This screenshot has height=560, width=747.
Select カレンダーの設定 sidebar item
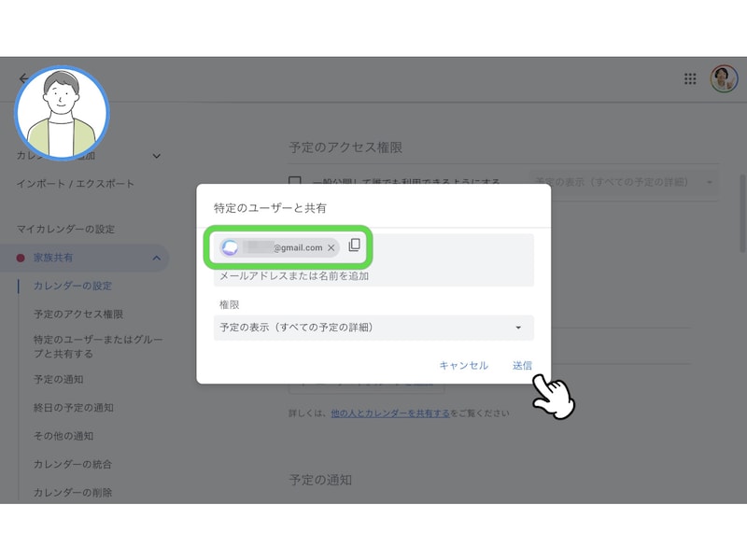[73, 286]
